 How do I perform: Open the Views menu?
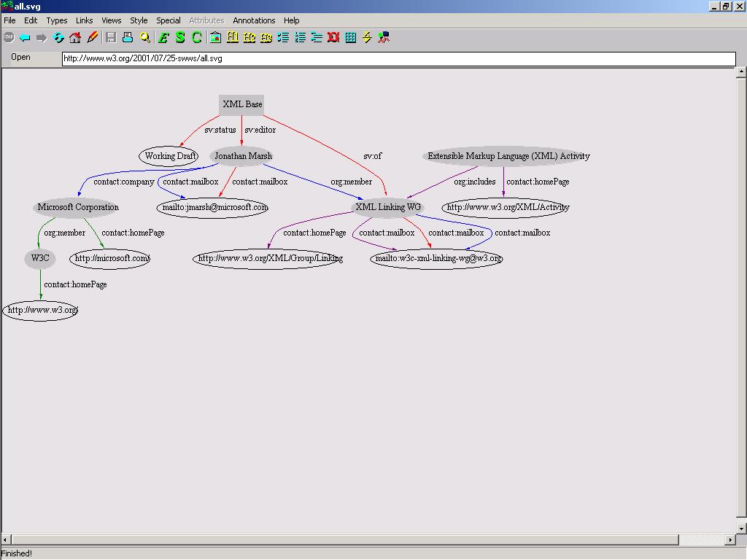(111, 20)
